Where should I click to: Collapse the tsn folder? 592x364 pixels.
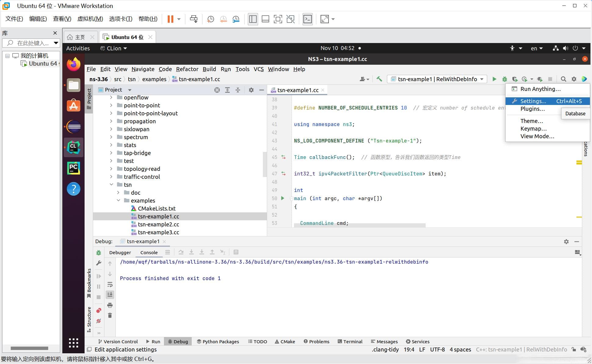(111, 185)
